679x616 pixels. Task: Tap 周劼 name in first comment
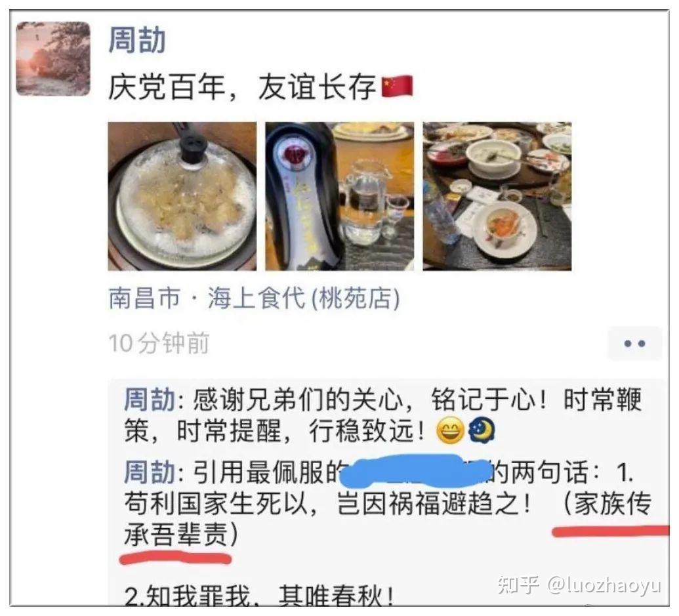(x=150, y=399)
